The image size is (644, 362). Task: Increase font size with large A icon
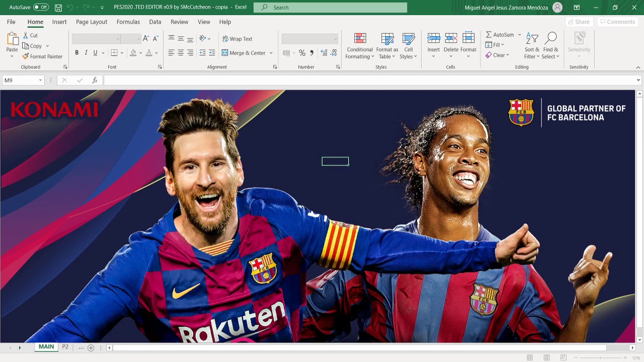coord(146,39)
